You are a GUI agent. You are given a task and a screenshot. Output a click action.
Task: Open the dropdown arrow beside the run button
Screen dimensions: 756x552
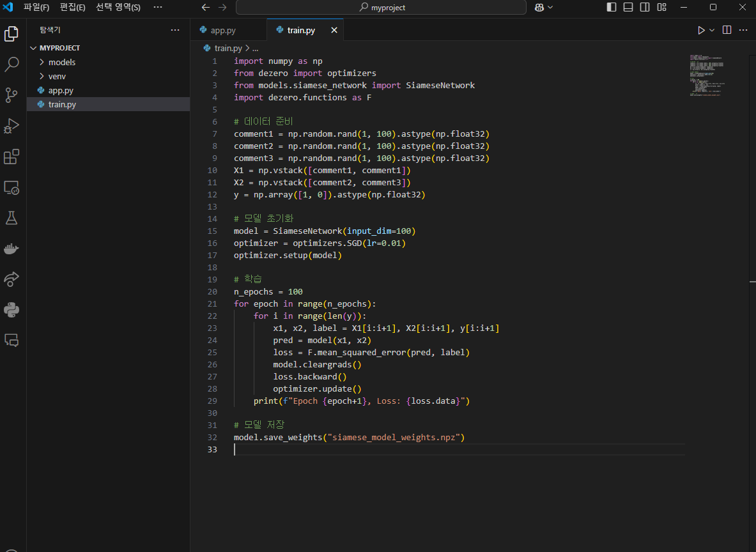point(712,30)
